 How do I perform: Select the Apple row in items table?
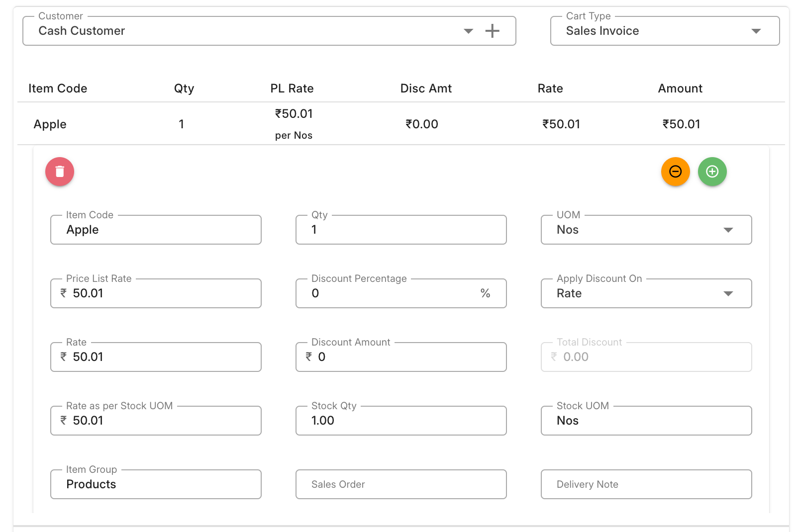point(401,124)
